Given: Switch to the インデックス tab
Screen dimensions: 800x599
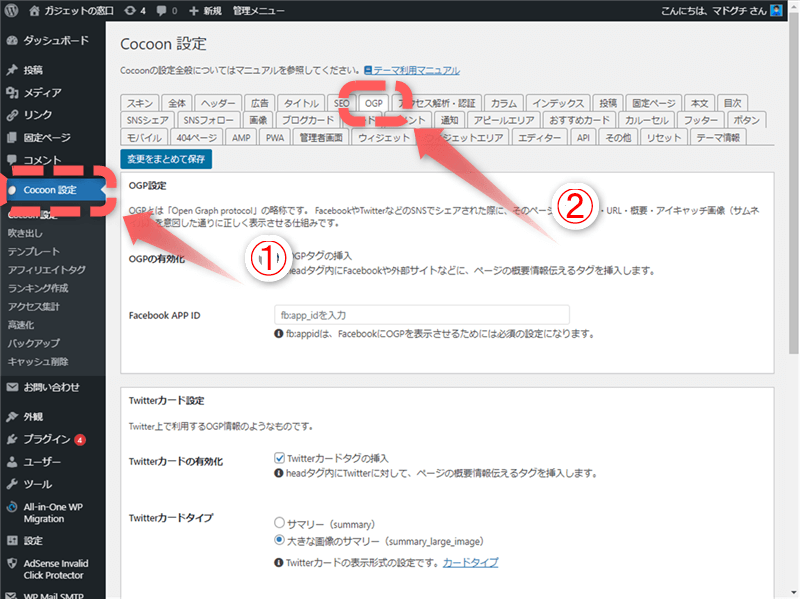Looking at the screenshot, I should tap(558, 103).
